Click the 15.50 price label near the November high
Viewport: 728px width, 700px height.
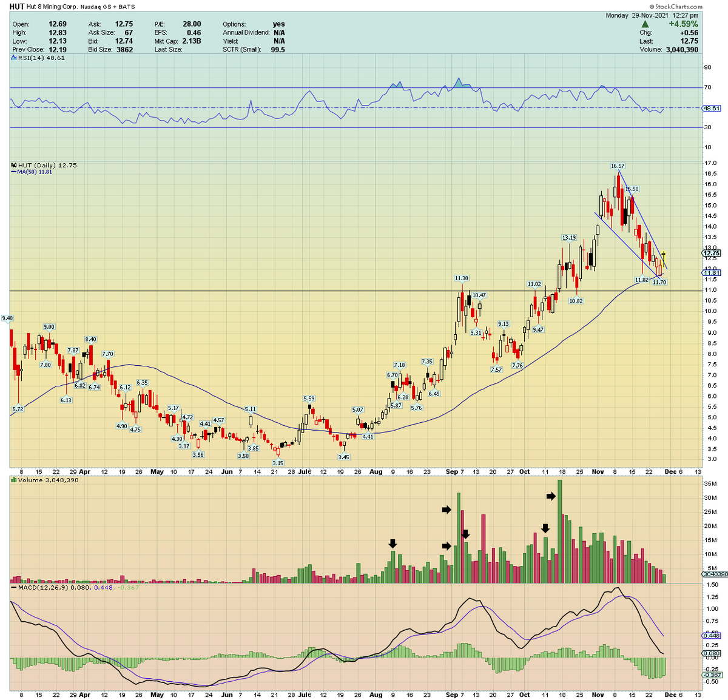coord(632,189)
